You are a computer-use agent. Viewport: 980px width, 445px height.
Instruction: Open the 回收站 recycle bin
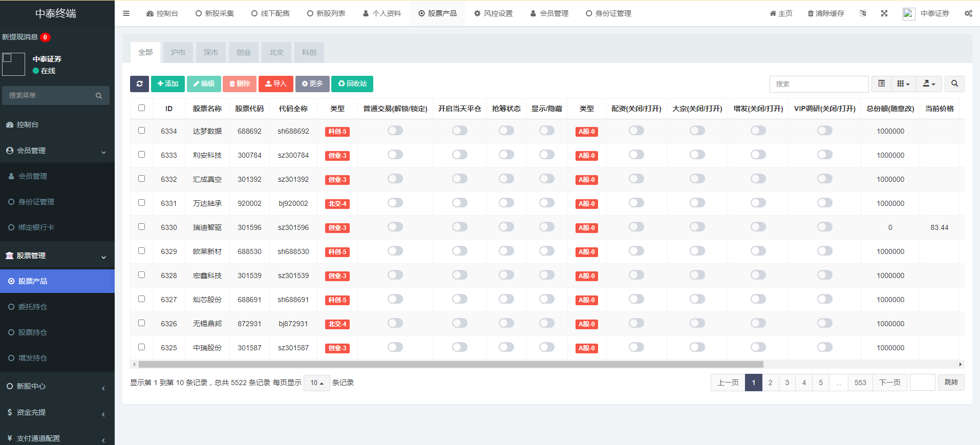point(352,84)
